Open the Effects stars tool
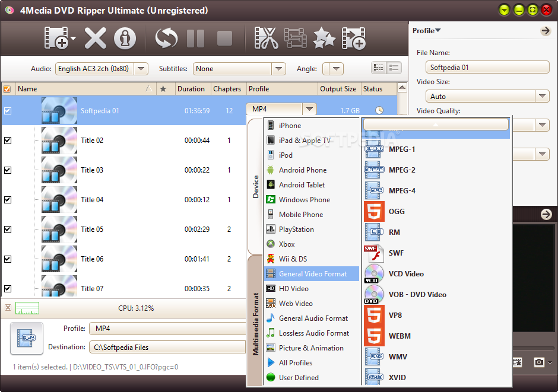 pyautogui.click(x=324, y=38)
